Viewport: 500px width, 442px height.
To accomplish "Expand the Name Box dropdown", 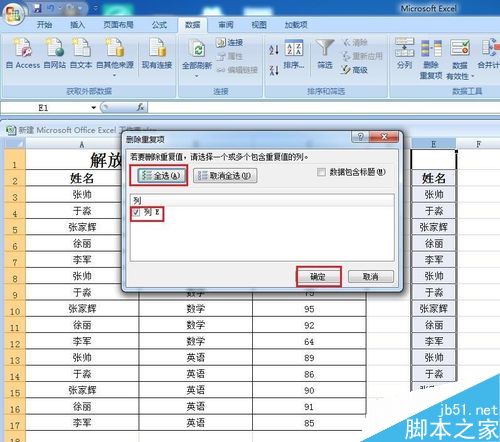I will pos(94,108).
